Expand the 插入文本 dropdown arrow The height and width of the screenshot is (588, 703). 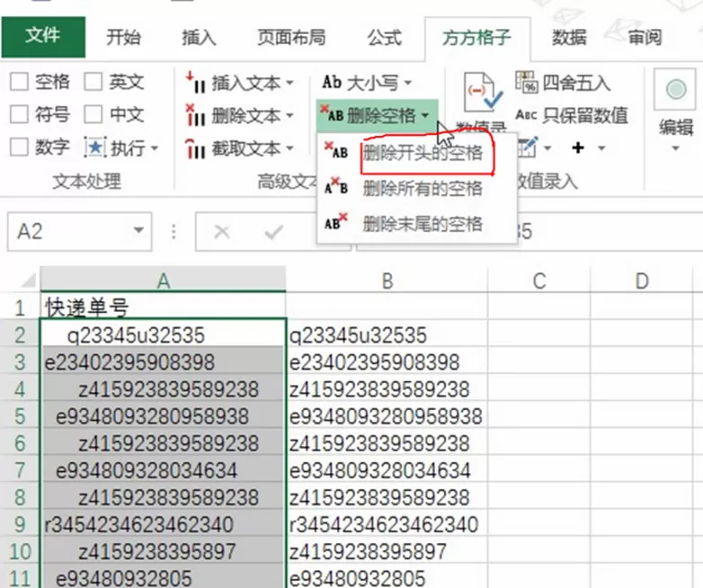(289, 83)
